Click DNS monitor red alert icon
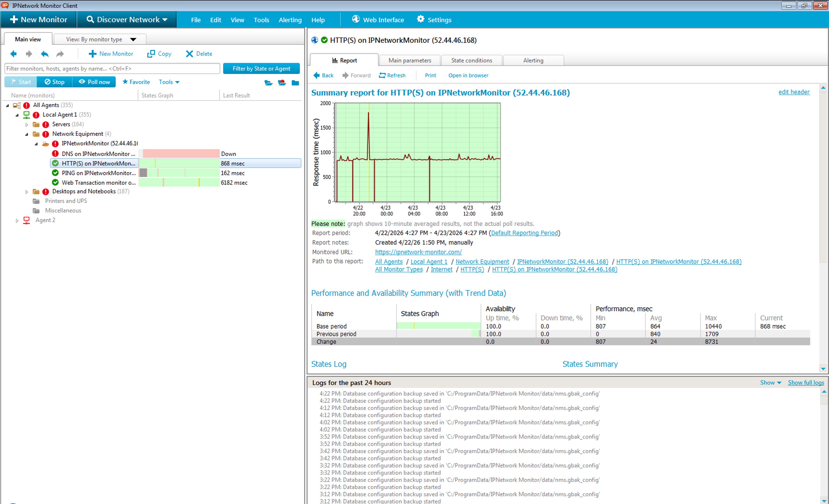The height and width of the screenshot is (504, 829). point(55,154)
